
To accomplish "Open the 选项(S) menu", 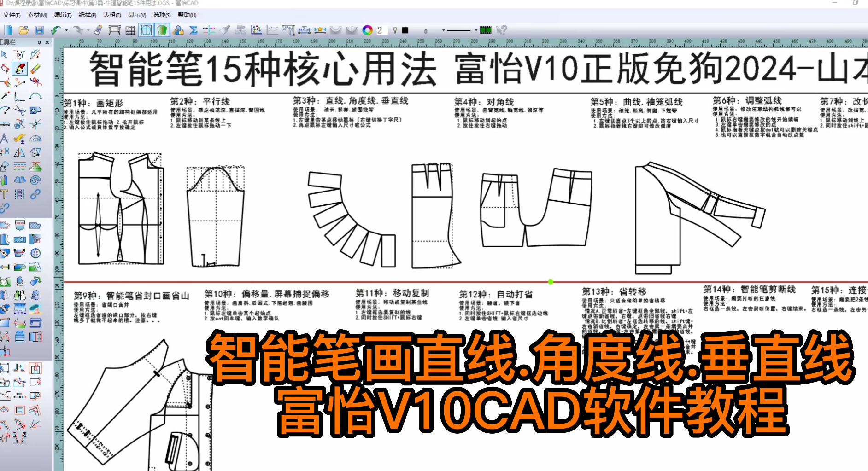I will click(x=162, y=15).
